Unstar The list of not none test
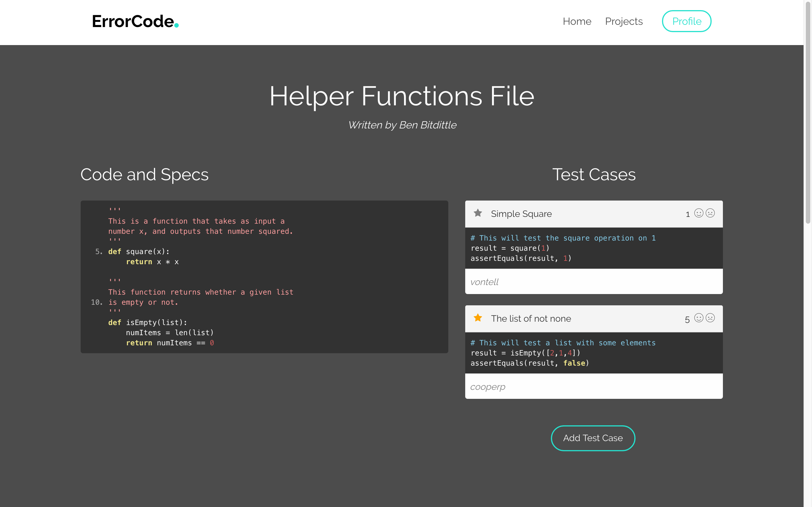 478,318
